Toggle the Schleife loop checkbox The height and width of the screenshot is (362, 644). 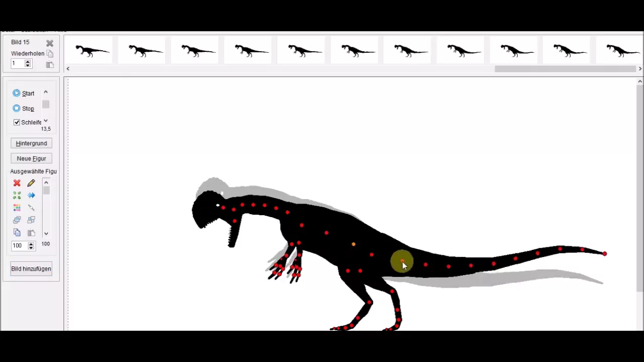[17, 122]
